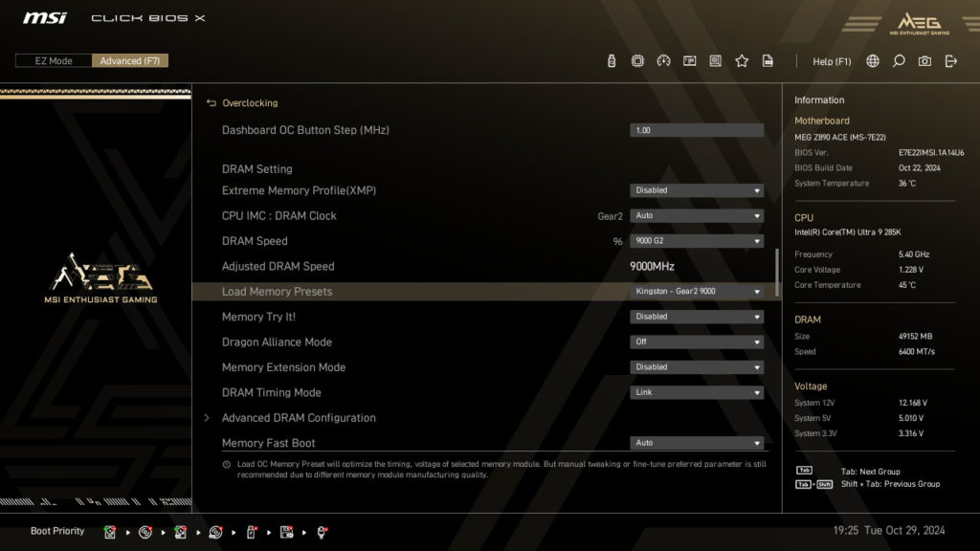This screenshot has width=980, height=551.
Task: Click the "Load Memory Presets" row label
Action: coord(277,292)
